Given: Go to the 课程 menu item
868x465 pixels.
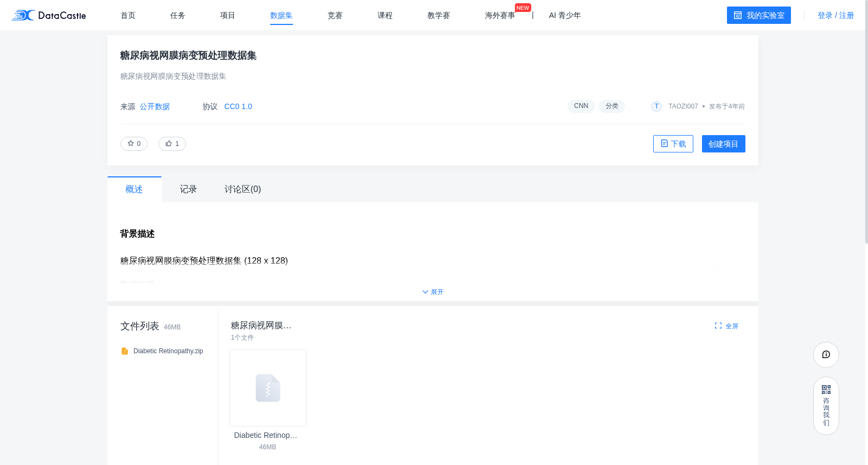Looking at the screenshot, I should coord(385,15).
